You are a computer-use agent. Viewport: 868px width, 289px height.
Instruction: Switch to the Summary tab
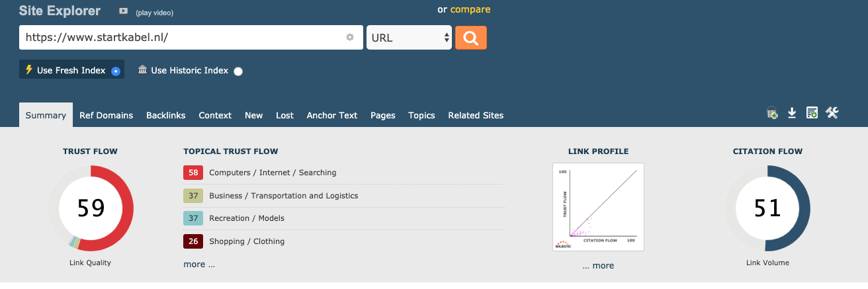point(46,115)
